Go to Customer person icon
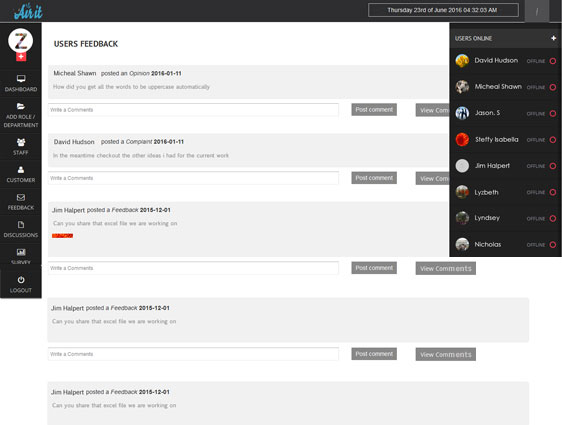 click(21, 169)
